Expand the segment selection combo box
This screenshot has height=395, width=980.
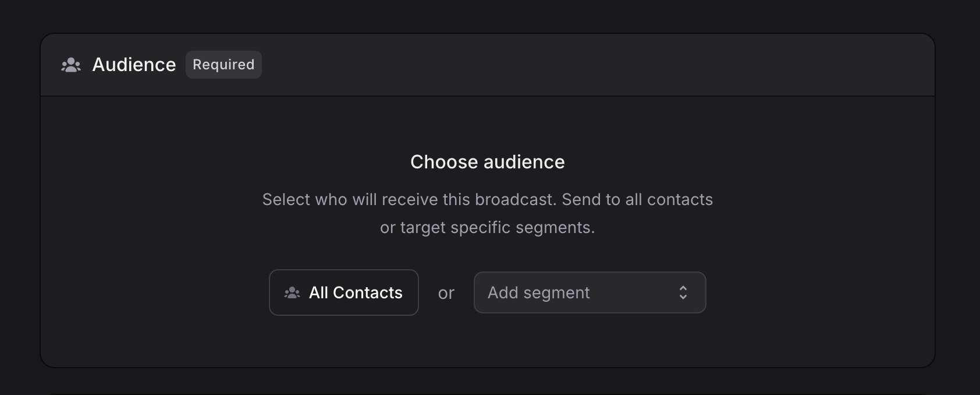[590, 292]
